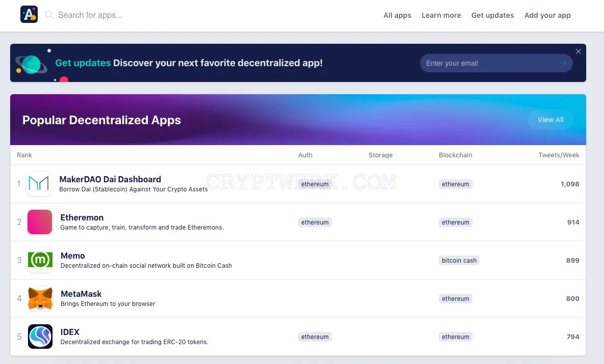Viewport: 604px width, 364px height.
Task: Open the MetaMask fox icon
Action: tap(40, 298)
